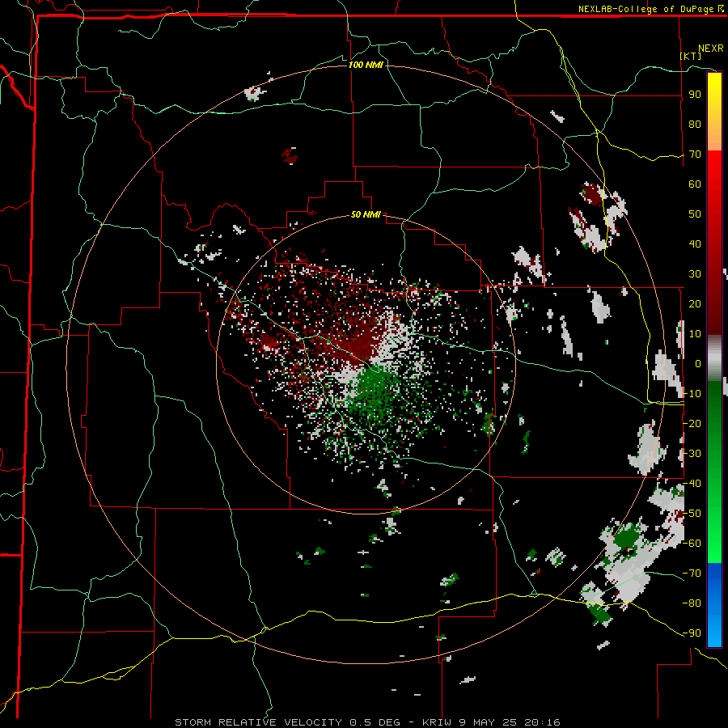Click the "9 MAY 25" date in the caption

tap(489, 722)
